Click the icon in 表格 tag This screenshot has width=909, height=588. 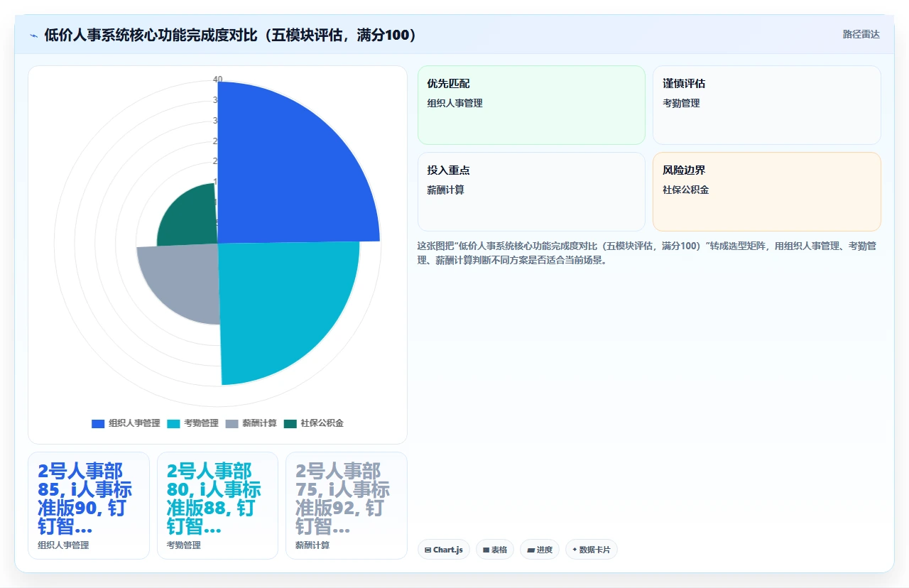(x=486, y=550)
